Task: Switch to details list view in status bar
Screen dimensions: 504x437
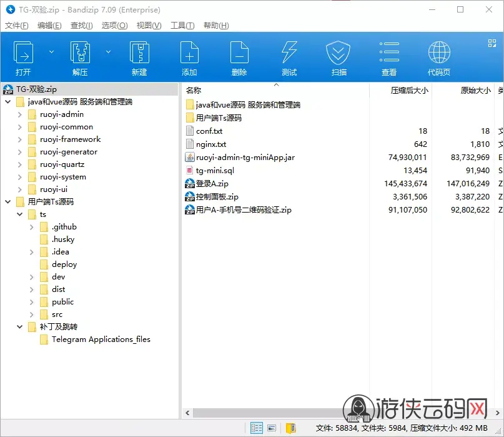Action: (257, 428)
